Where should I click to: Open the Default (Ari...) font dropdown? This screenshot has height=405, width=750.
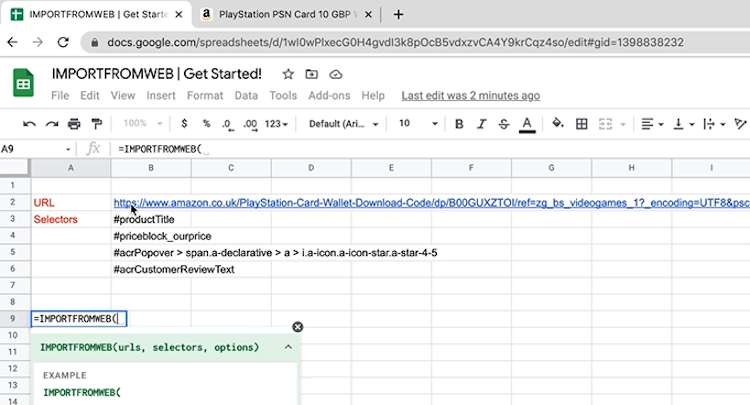pyautogui.click(x=343, y=124)
